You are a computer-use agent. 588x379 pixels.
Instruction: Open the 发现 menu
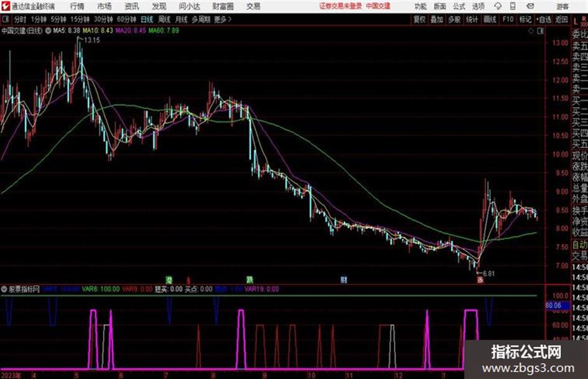coord(159,6)
